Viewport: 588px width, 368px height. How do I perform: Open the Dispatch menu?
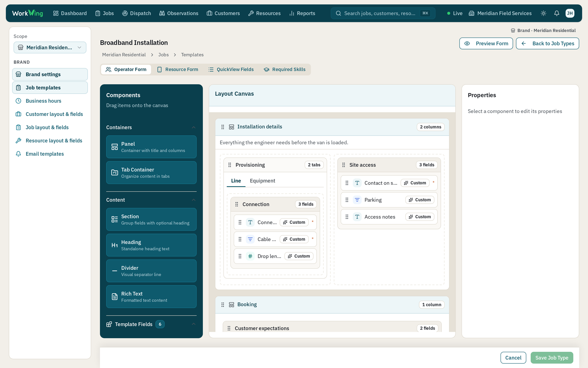(137, 13)
